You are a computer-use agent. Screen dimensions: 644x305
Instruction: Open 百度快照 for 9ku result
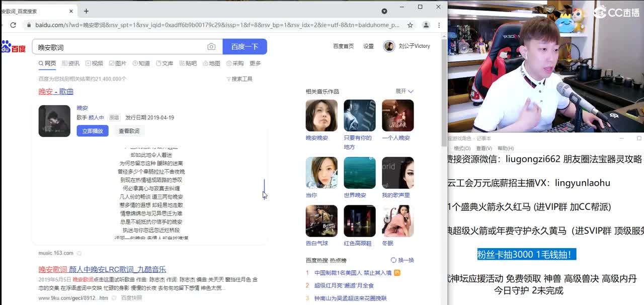[132, 298]
